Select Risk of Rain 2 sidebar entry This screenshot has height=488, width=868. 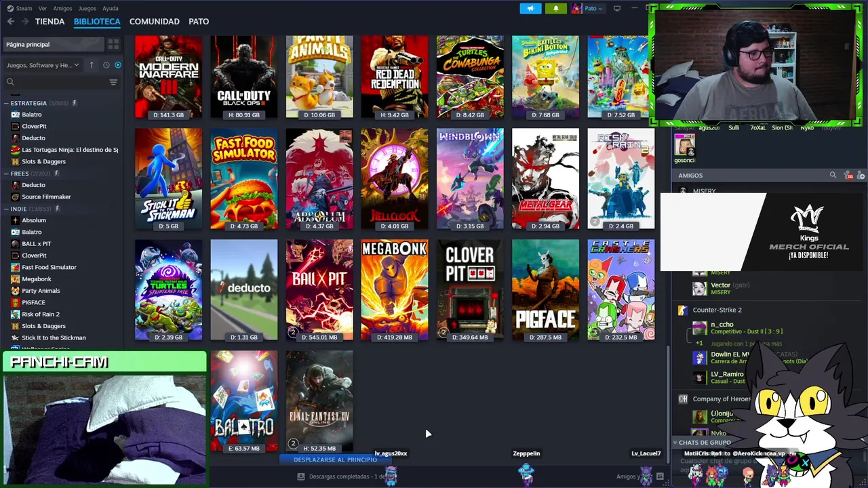41,314
